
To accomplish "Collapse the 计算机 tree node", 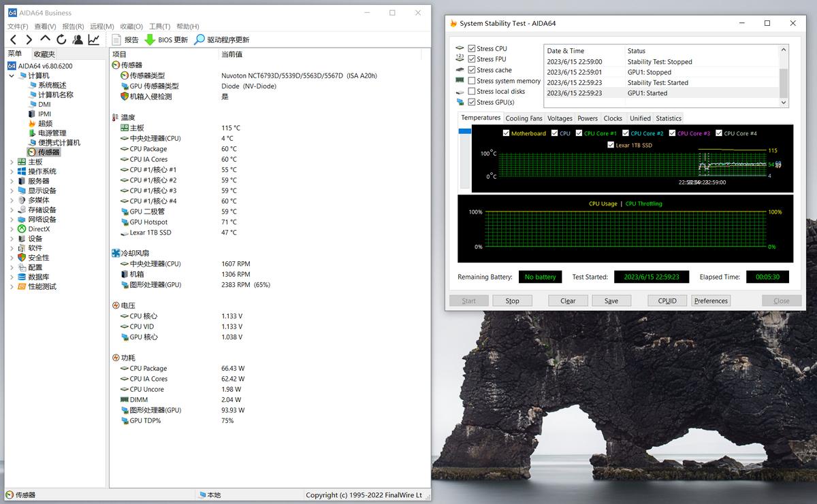I will 12,75.
